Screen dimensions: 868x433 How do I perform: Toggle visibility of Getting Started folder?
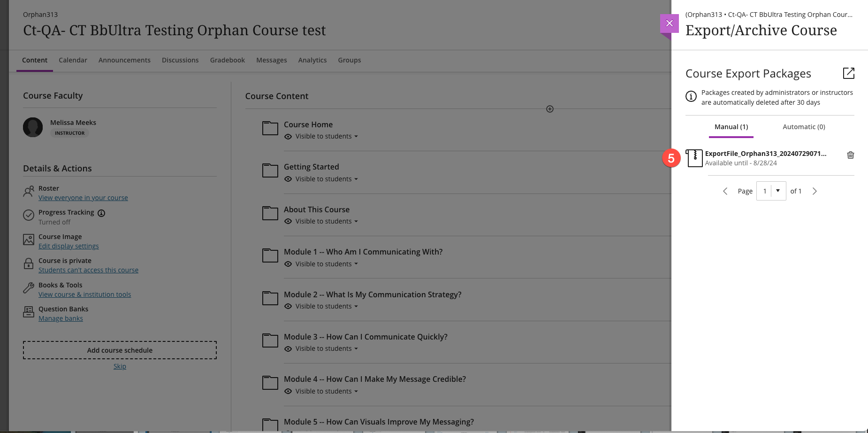pos(323,179)
